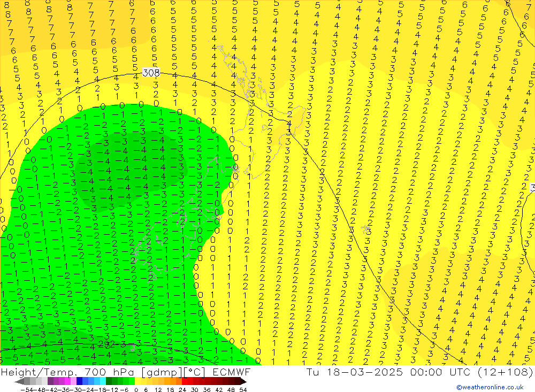Viewport: 535px width, 392px height.
Task: Click the dark brown right arrow end of legend
Action: pyautogui.click(x=243, y=381)
